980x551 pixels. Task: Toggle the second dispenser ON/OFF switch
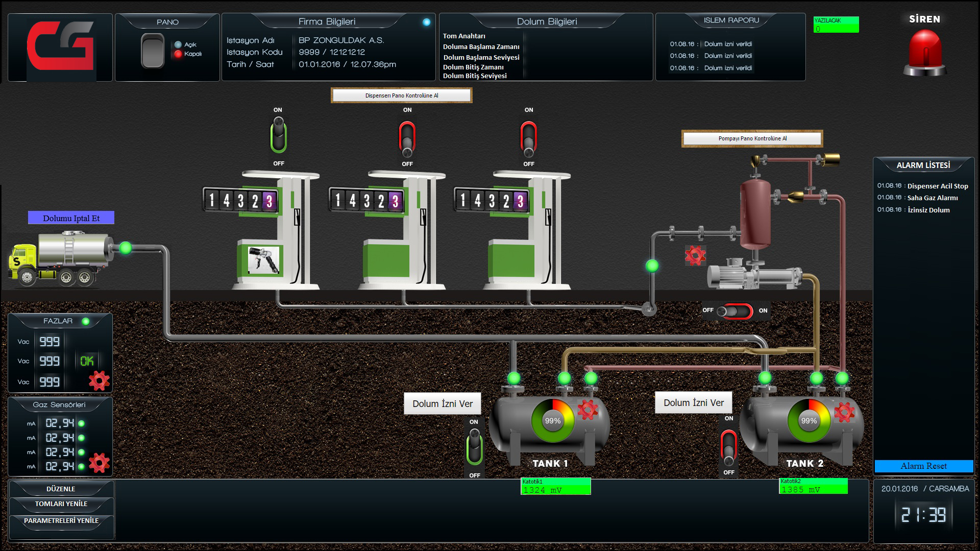pos(407,137)
